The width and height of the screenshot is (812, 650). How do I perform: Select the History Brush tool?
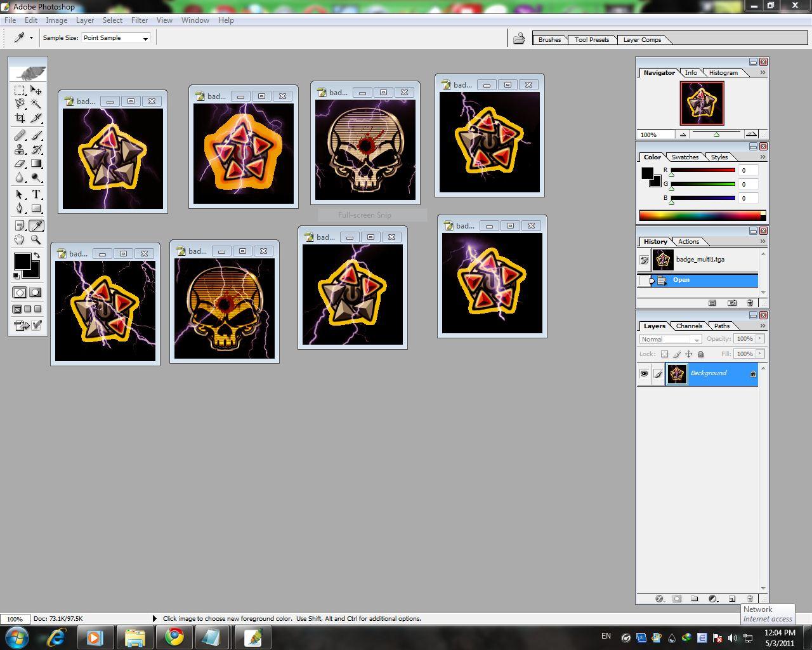[36, 149]
